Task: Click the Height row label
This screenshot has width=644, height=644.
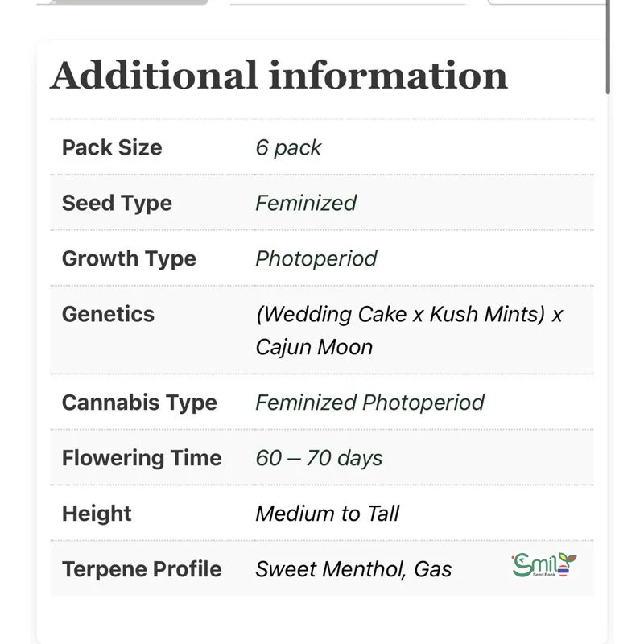Action: point(97,514)
